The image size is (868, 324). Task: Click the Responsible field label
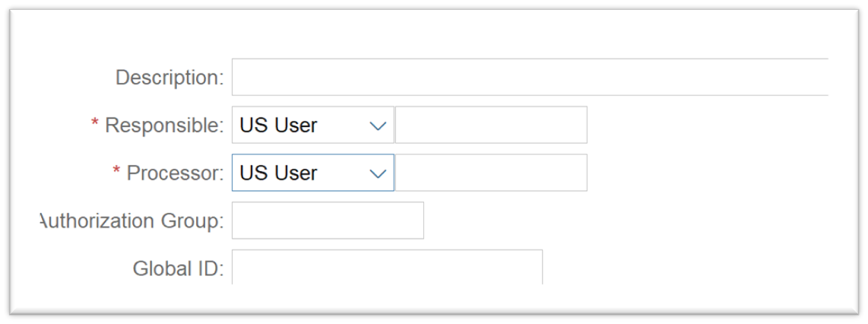(163, 125)
